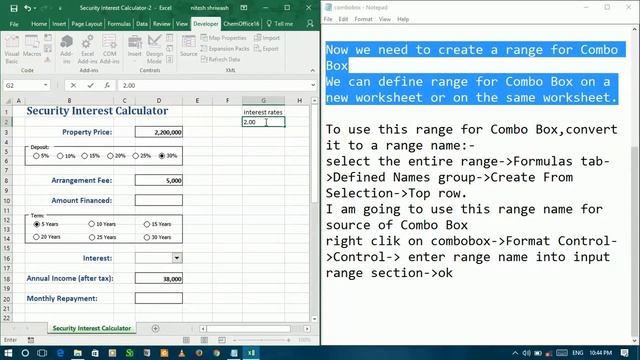Open the Interest combo box dropdown
This screenshot has width=640, height=360.
[177, 258]
